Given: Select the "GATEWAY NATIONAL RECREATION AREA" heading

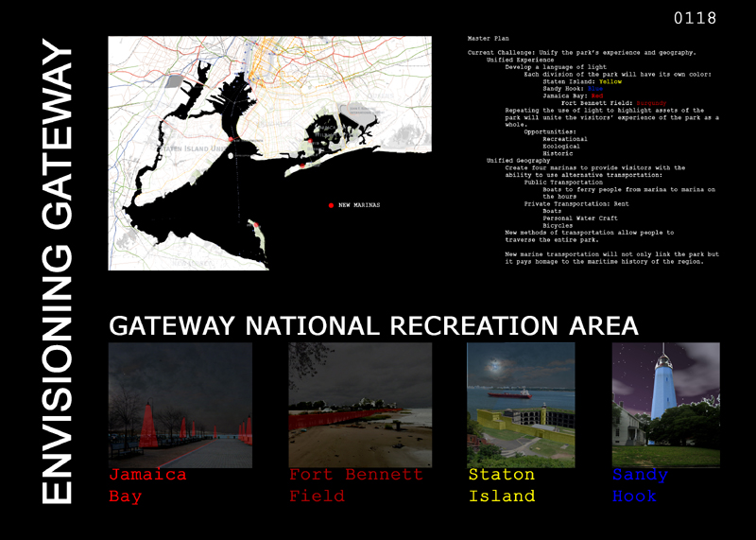Looking at the screenshot, I should click(x=373, y=325).
